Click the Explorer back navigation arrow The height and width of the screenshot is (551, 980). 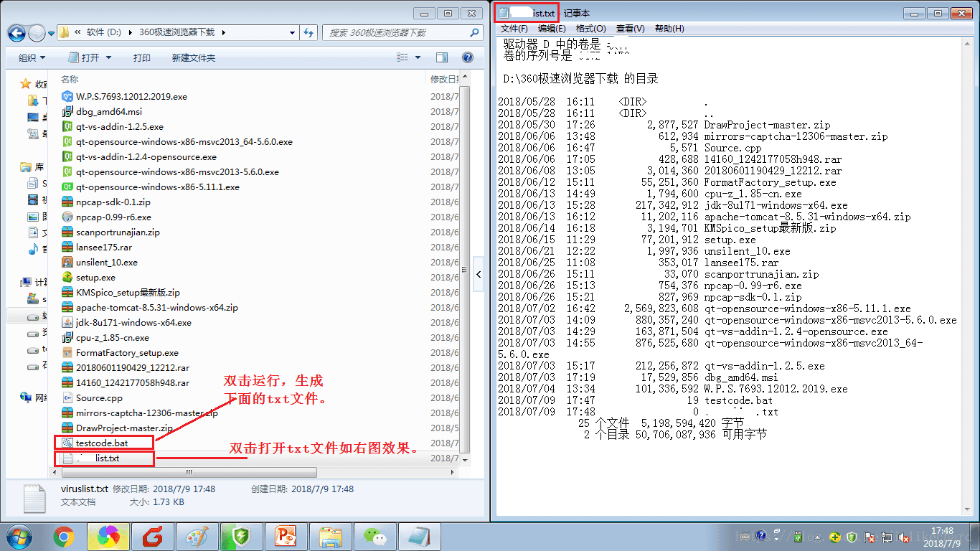point(17,33)
